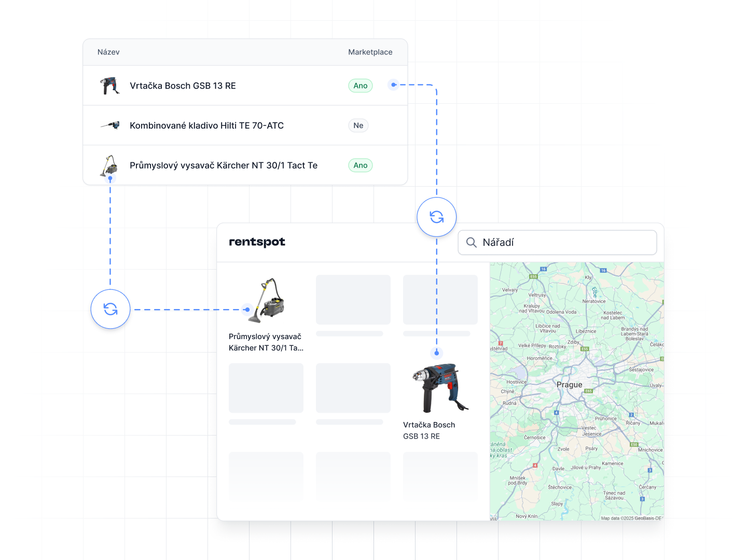Toggle the Ano badge for Vrtačka Bosch GSB 13 RE
Image resolution: width=747 pixels, height=560 pixels.
(x=360, y=86)
